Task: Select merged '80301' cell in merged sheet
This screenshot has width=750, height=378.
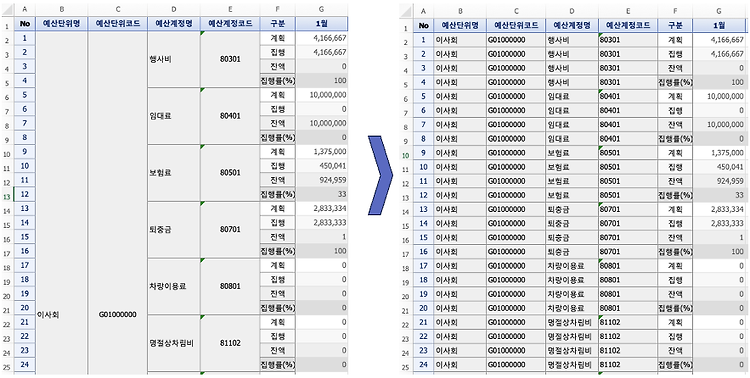Action: tap(230, 59)
